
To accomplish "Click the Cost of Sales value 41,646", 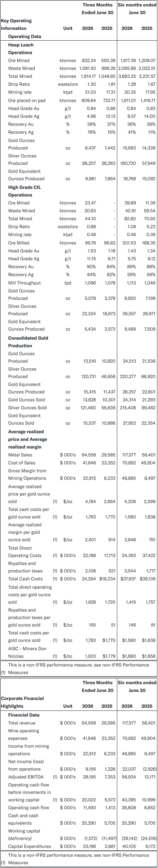I will [x=89, y=463].
